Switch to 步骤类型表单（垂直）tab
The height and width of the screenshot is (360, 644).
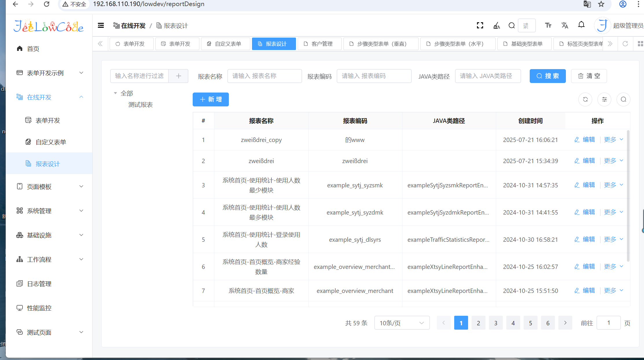(x=381, y=44)
